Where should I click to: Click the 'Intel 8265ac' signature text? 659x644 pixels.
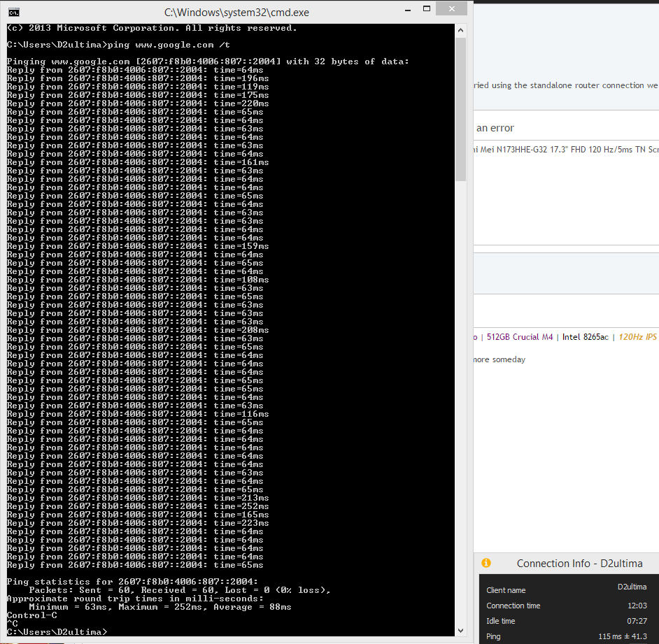(585, 337)
